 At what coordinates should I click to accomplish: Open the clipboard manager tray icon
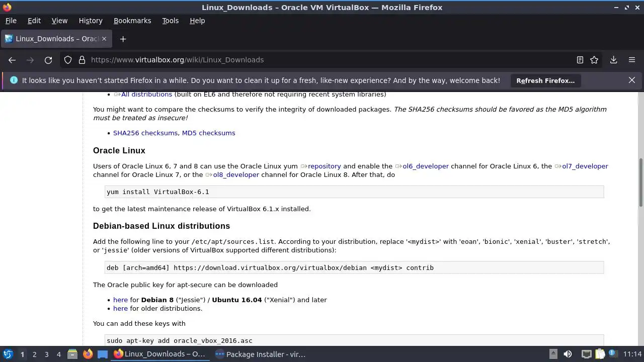pos(600,354)
